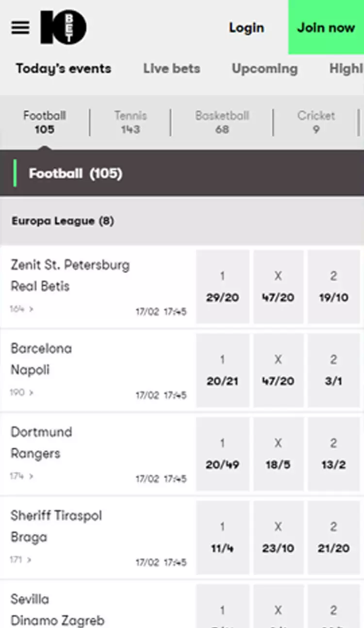This screenshot has width=364, height=628.
Task: Select Braga away win odds 21/20
Action: pyautogui.click(x=333, y=538)
